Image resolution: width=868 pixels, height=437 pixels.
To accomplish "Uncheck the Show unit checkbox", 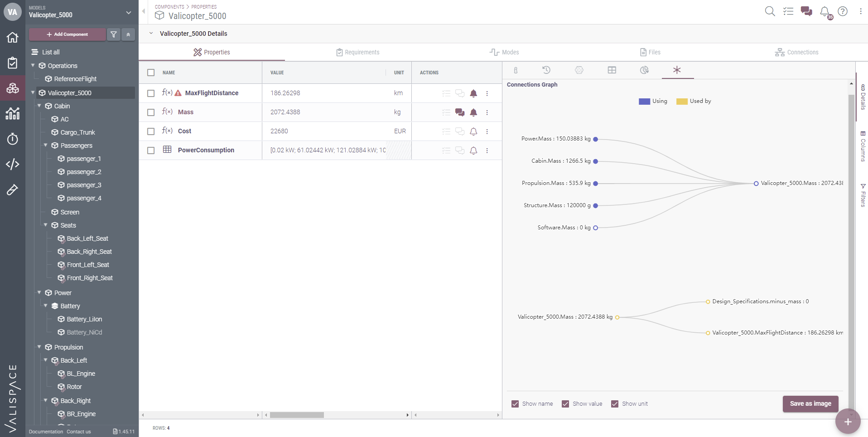I will pyautogui.click(x=614, y=404).
